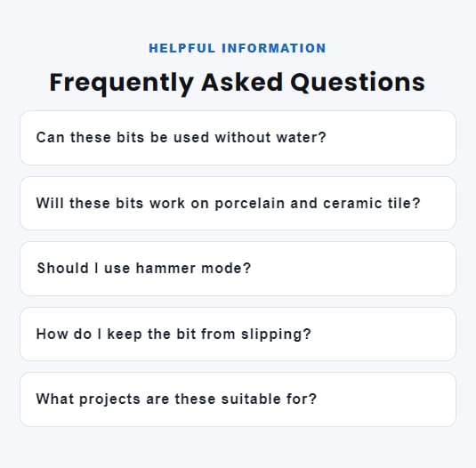Click the word 'INFORMATION' in blue subtitle
The height and width of the screenshot is (468, 476).
[x=274, y=48]
